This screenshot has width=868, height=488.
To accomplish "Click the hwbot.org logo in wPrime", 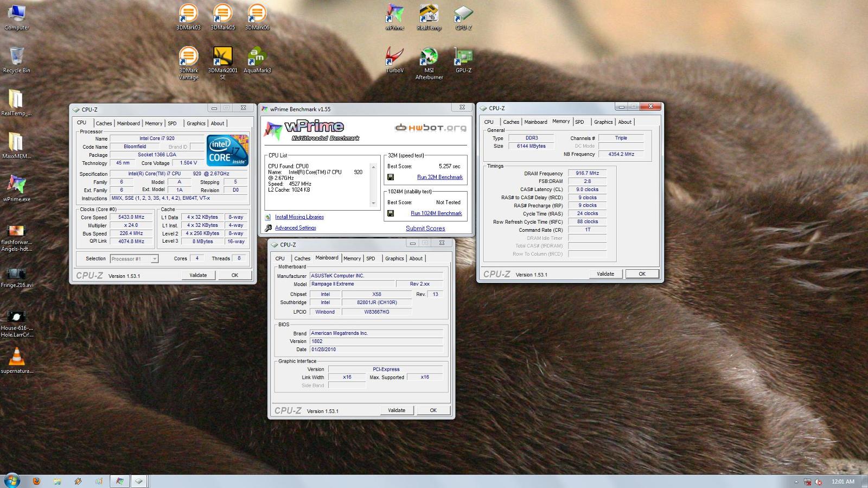I will point(431,128).
